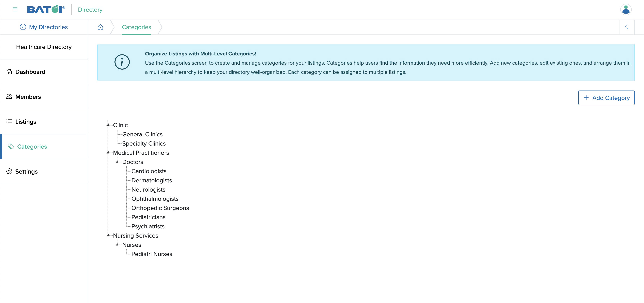This screenshot has height=303, width=644.
Task: Click the Pediatri Nurses tree item
Action: 152,254
